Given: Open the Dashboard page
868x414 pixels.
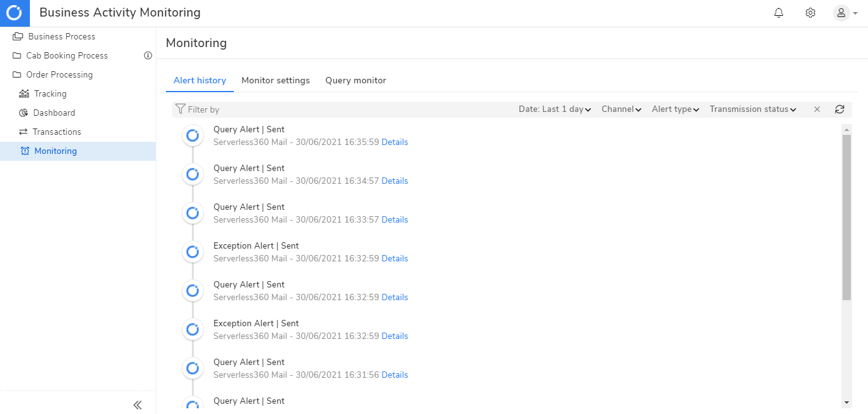Looking at the screenshot, I should pyautogui.click(x=54, y=113).
